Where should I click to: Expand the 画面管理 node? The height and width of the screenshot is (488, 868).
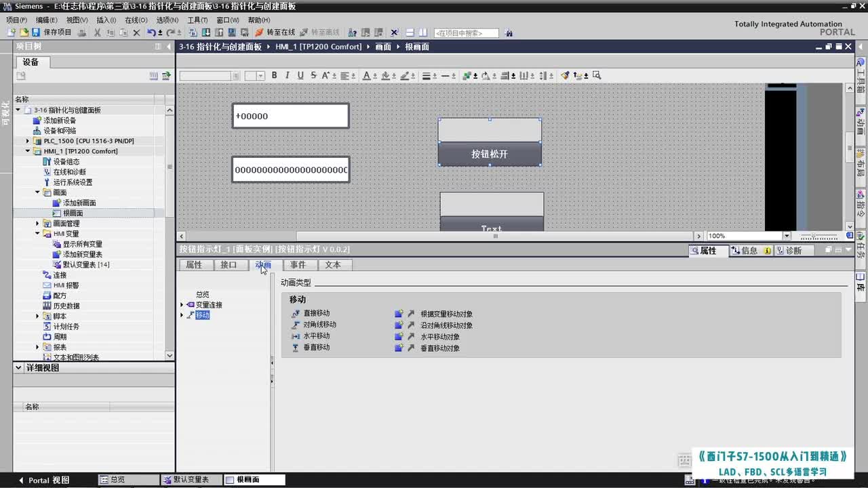point(38,223)
